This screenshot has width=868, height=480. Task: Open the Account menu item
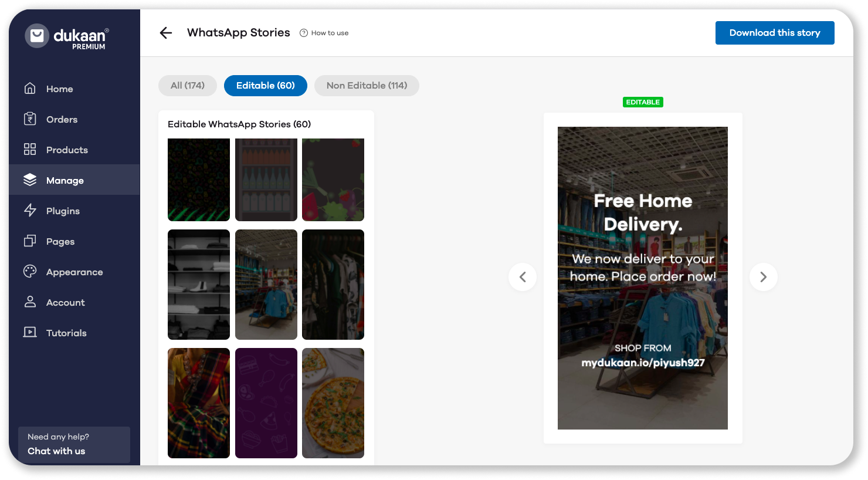(74, 302)
